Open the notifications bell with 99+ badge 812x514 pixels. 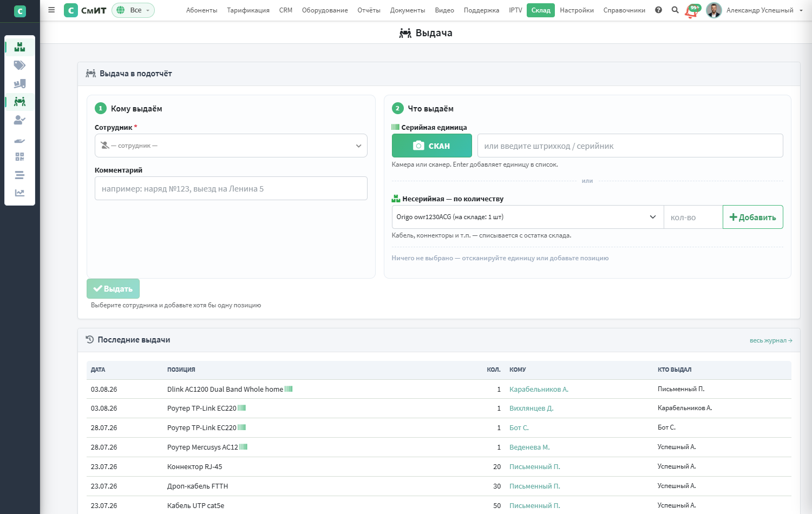pos(692,11)
